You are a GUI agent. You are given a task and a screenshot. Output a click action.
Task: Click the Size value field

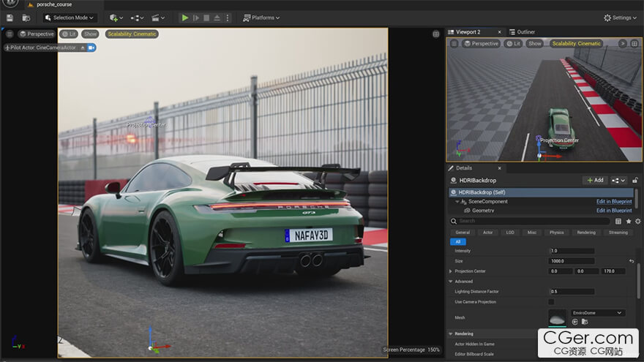572,261
